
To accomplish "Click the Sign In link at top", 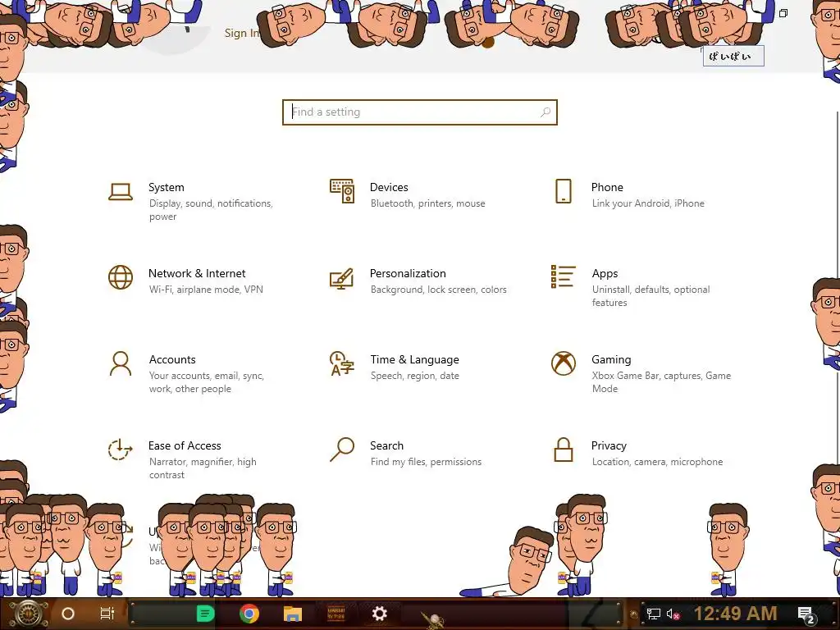I will 242,33.
